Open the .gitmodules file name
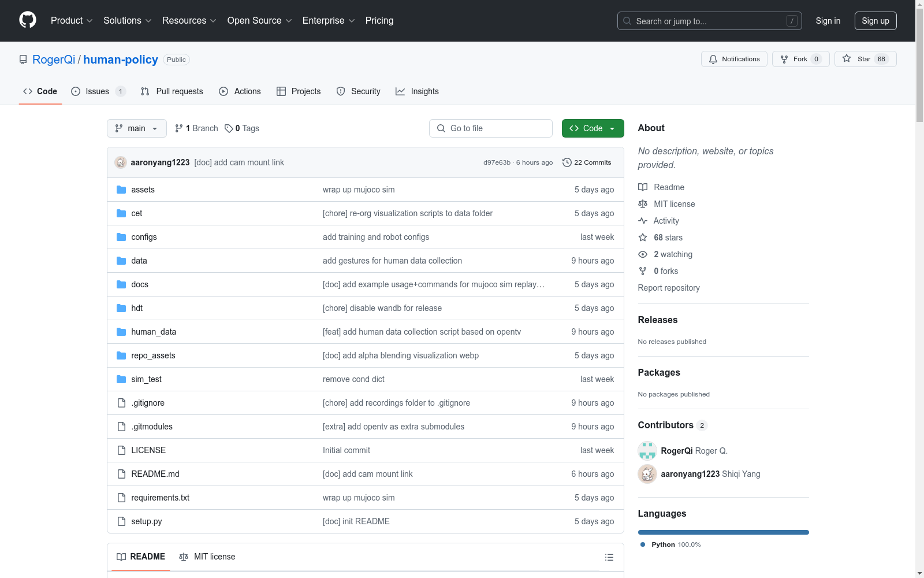This screenshot has height=578, width=924. pyautogui.click(x=152, y=427)
